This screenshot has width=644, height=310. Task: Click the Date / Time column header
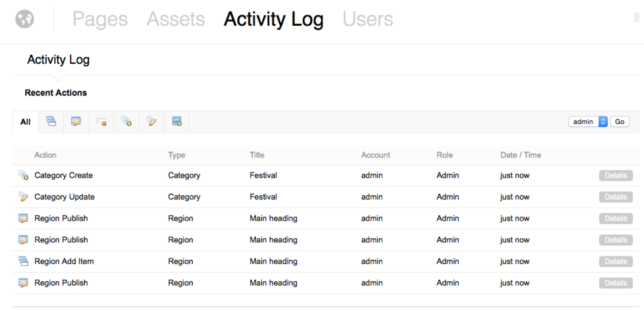coord(521,155)
